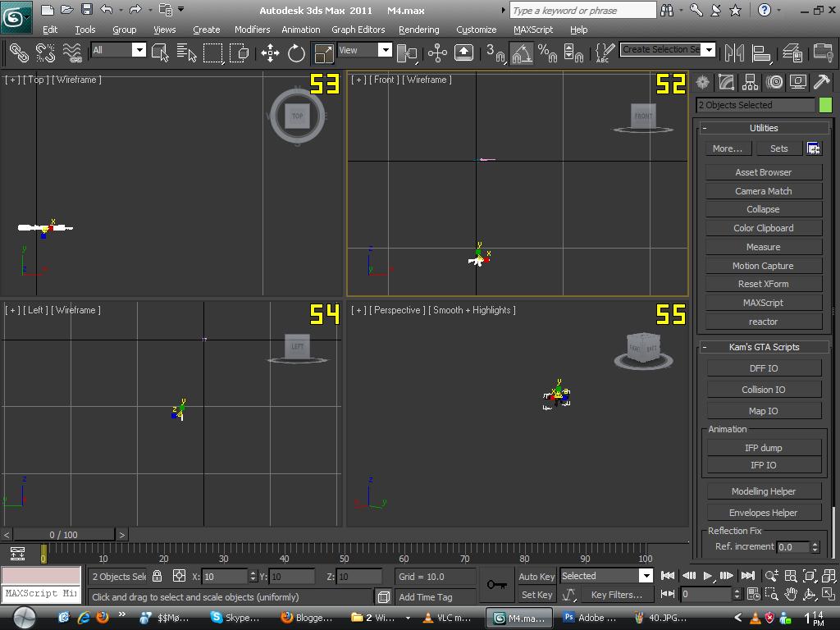
Task: Click the Play Animation button
Action: (708, 575)
